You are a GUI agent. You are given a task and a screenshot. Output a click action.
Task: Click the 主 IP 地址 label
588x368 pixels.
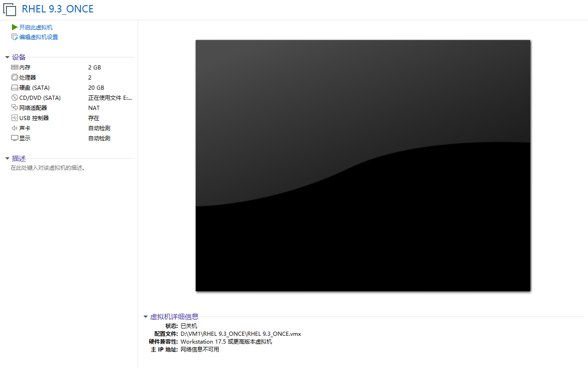click(x=164, y=349)
